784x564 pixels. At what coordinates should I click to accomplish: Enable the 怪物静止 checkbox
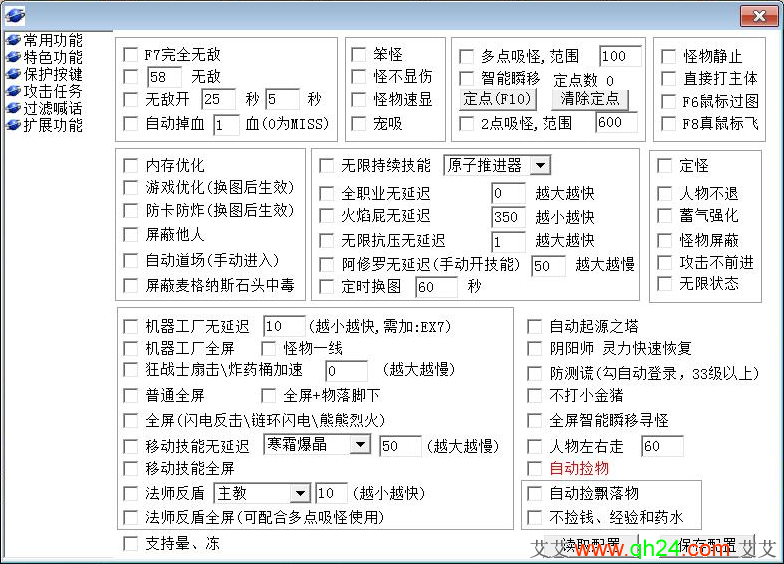click(x=669, y=56)
